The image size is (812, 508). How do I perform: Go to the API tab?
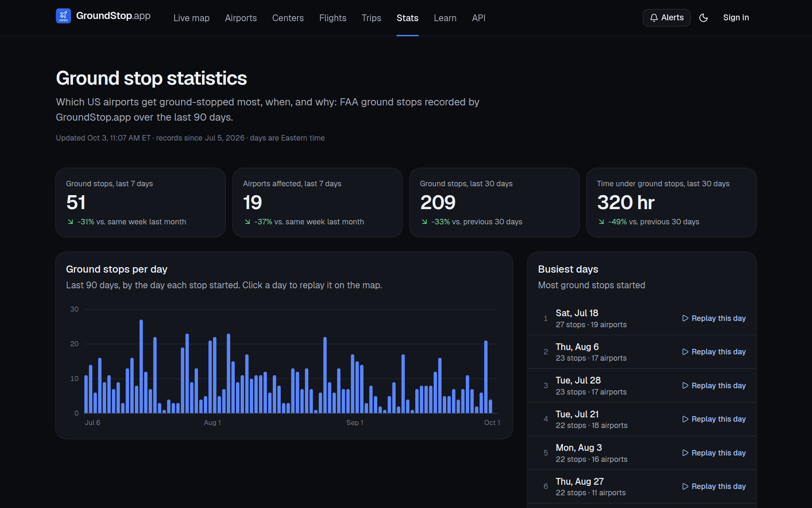click(479, 18)
